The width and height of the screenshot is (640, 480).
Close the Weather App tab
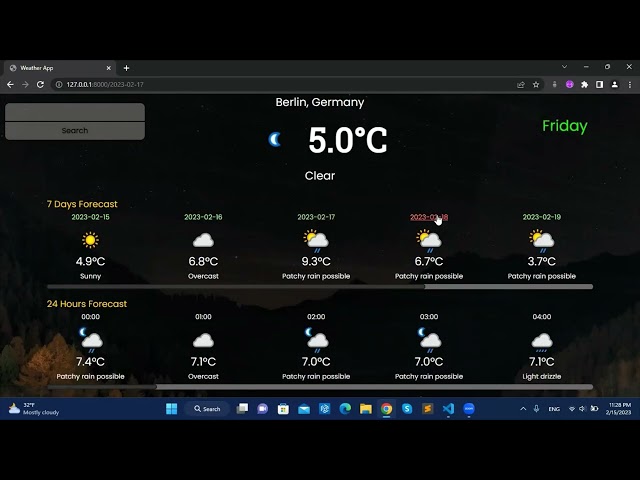(x=109, y=68)
